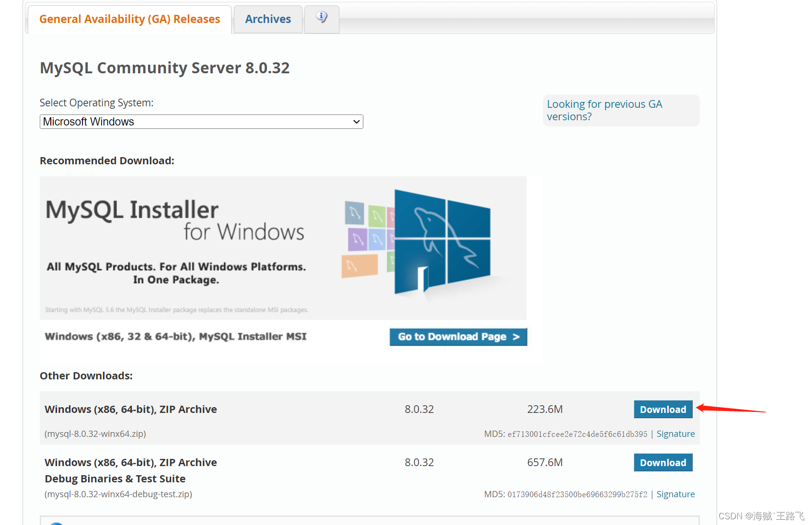Screen dimensions: 812x525
Task: Switch to General Availability (GA) Releases tab
Action: (x=129, y=19)
